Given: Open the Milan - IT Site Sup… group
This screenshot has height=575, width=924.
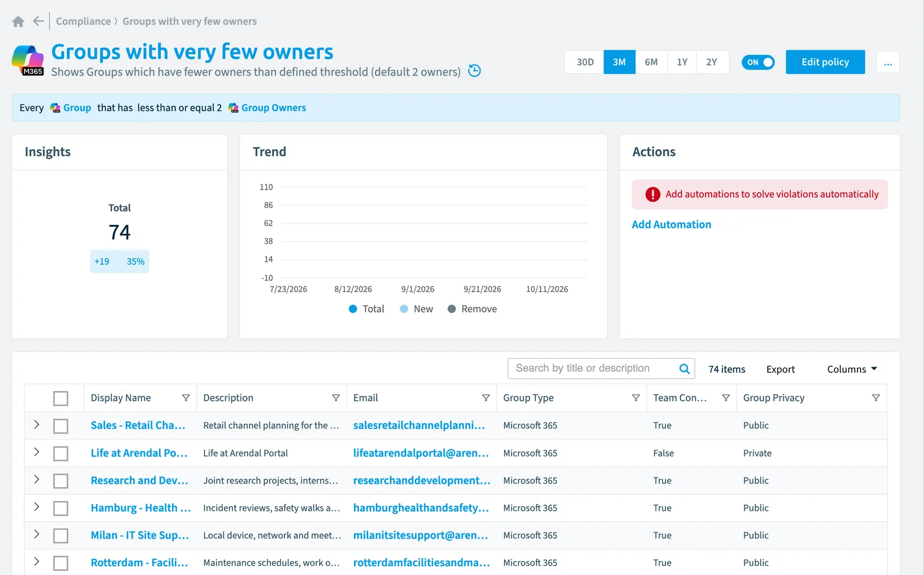Looking at the screenshot, I should point(140,536).
